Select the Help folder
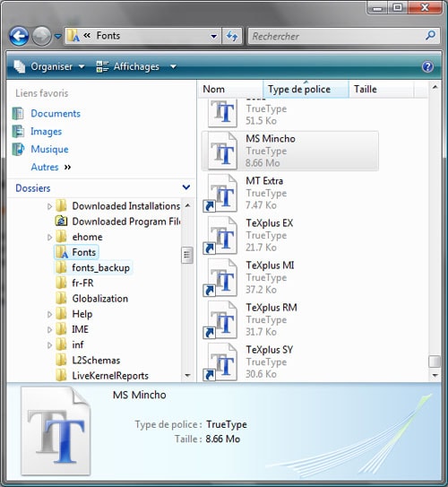This screenshot has width=448, height=487. pos(82,314)
